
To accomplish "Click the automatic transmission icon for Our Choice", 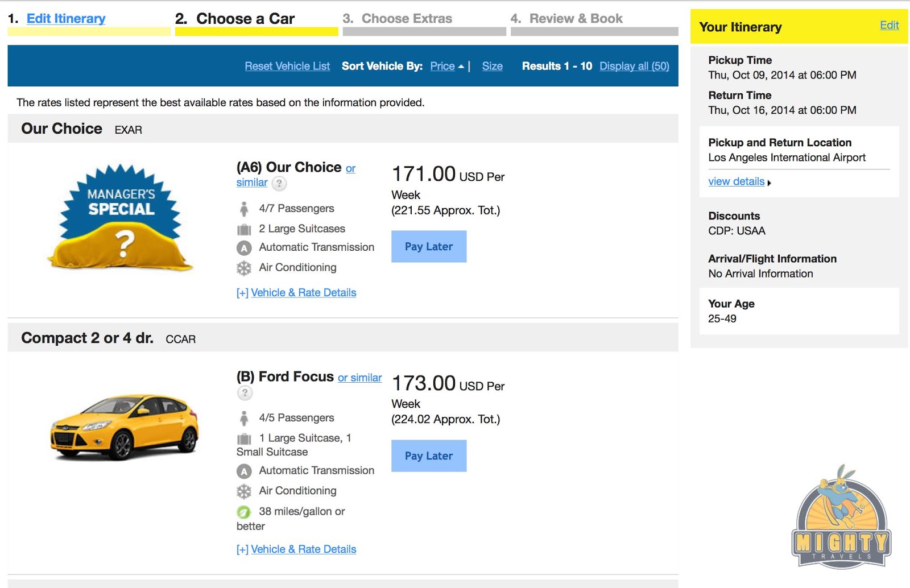I will pyautogui.click(x=244, y=248).
